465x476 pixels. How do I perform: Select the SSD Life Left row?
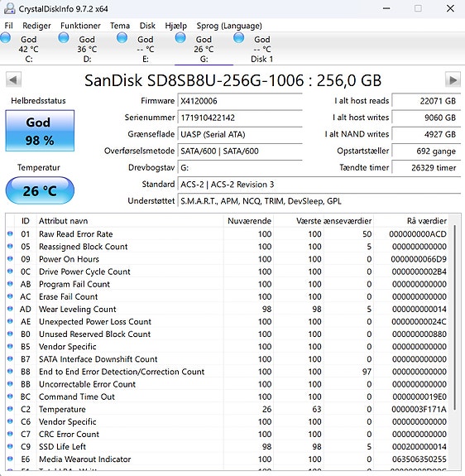[x=227, y=446]
